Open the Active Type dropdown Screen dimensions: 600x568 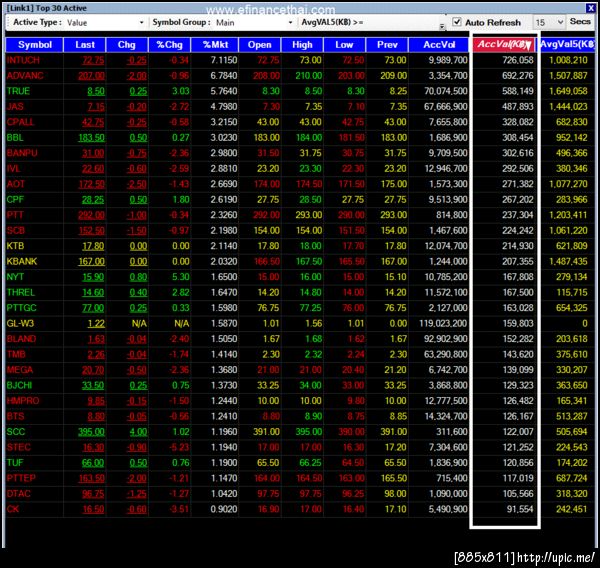105,23
